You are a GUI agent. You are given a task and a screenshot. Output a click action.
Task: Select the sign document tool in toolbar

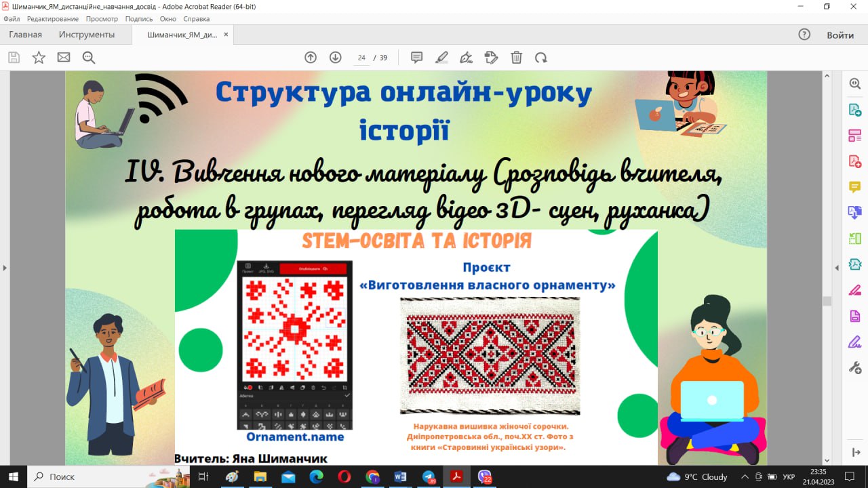coord(467,58)
